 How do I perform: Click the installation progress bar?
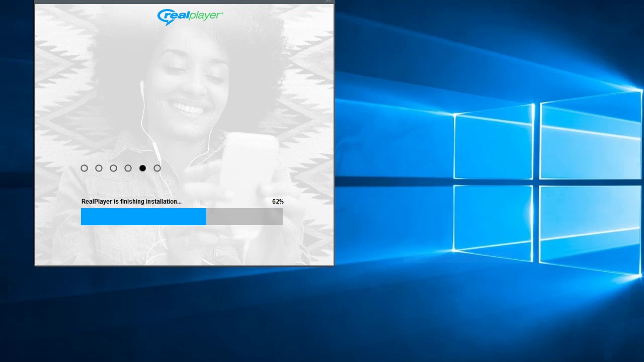pos(182,217)
